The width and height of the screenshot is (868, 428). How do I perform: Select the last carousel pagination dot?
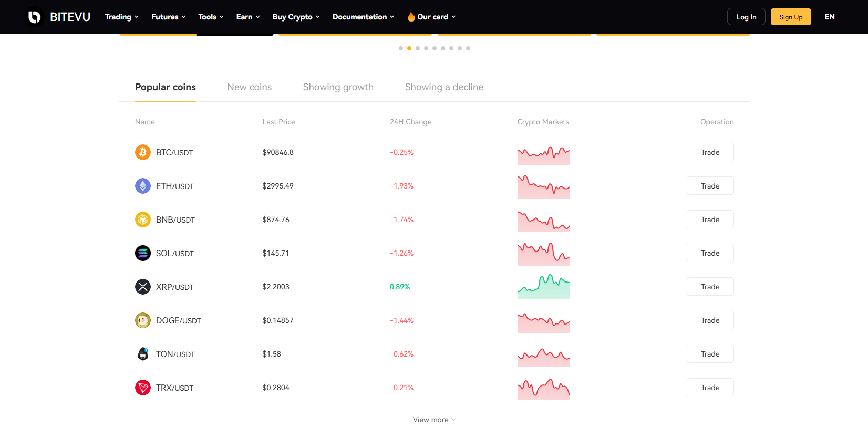tap(468, 48)
